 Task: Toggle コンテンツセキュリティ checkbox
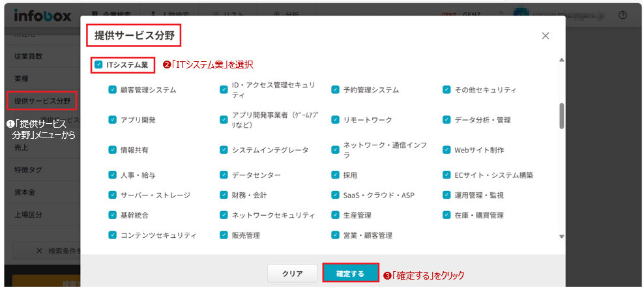(112, 235)
